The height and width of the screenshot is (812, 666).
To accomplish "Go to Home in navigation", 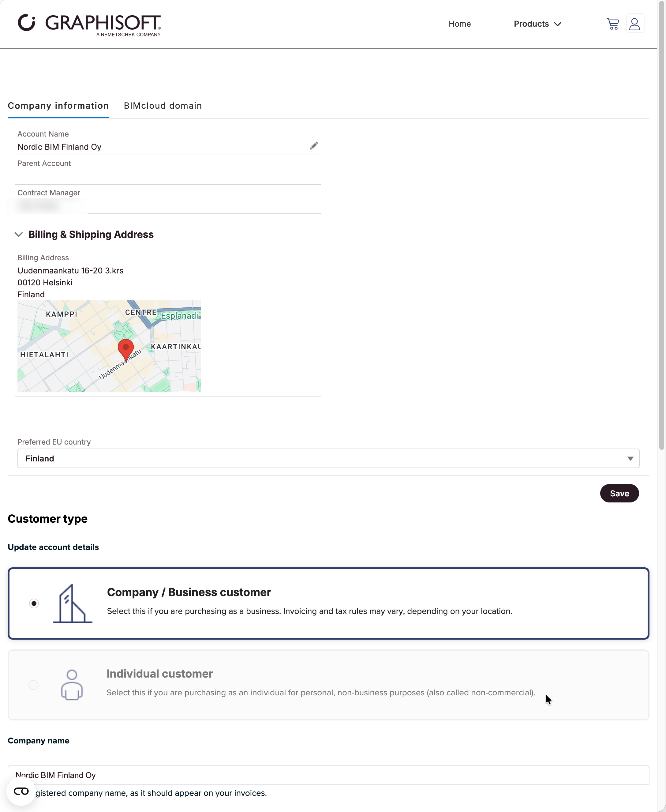I will click(459, 24).
